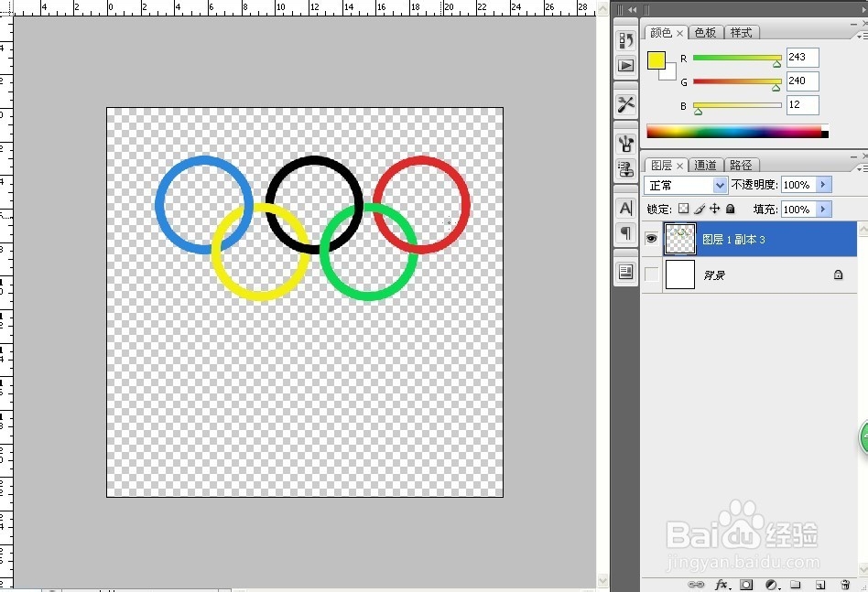Switch to the 通道 channels tab
Viewport: 868px width, 592px height.
click(x=705, y=165)
